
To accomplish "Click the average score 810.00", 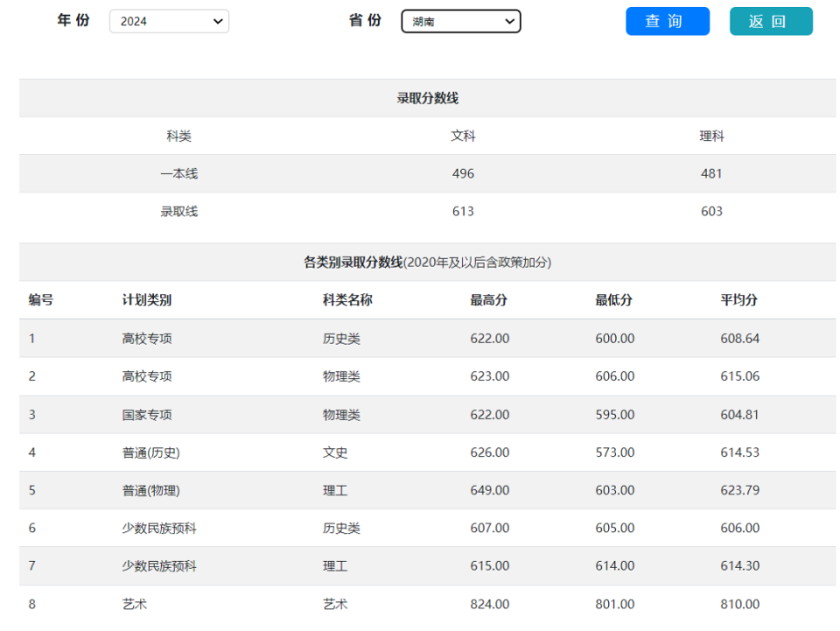I will tap(740, 604).
